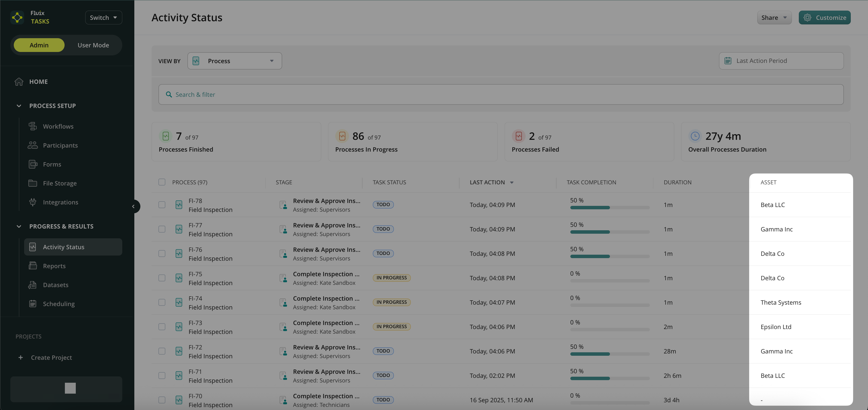
Task: Click the sidebar collapse arrow handle
Action: [x=134, y=206]
